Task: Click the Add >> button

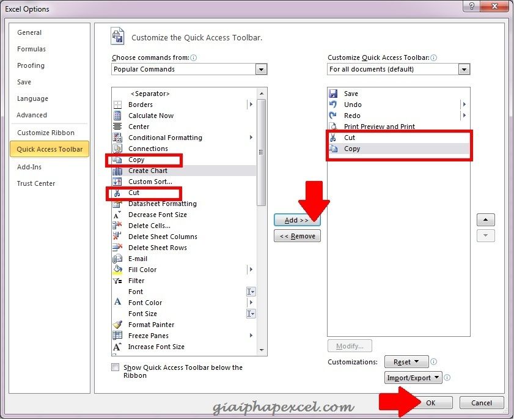Action: pos(297,220)
